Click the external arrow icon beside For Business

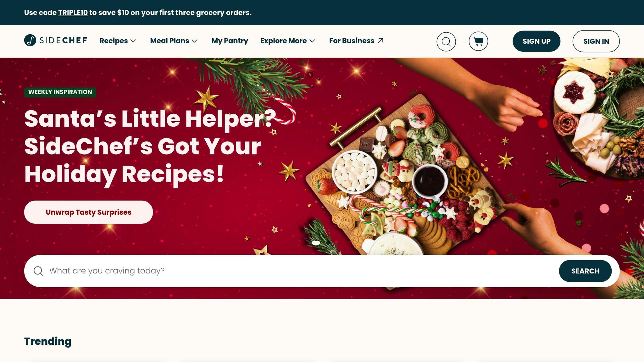[x=380, y=41]
